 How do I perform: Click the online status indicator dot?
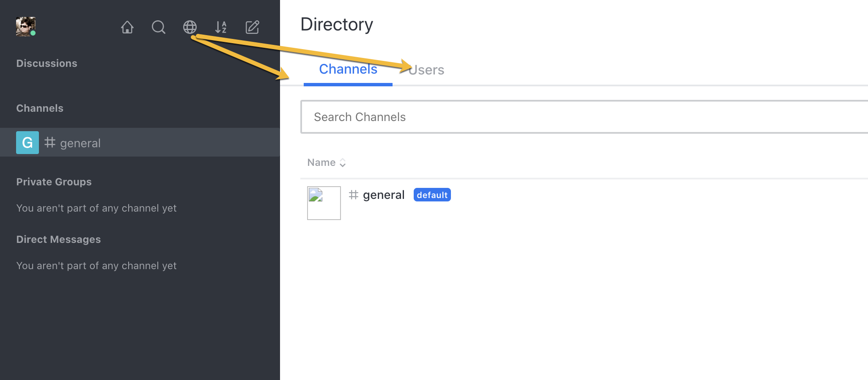(33, 33)
